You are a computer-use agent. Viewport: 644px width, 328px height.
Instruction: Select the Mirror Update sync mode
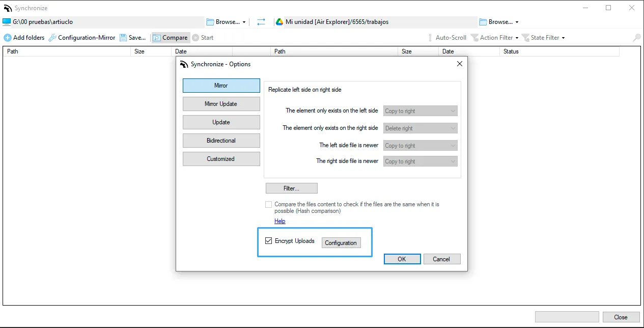(x=221, y=104)
